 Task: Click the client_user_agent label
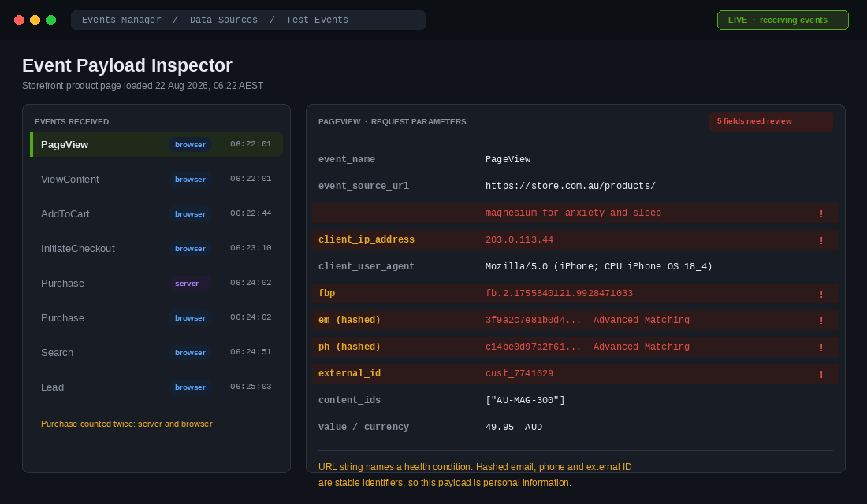click(x=367, y=266)
